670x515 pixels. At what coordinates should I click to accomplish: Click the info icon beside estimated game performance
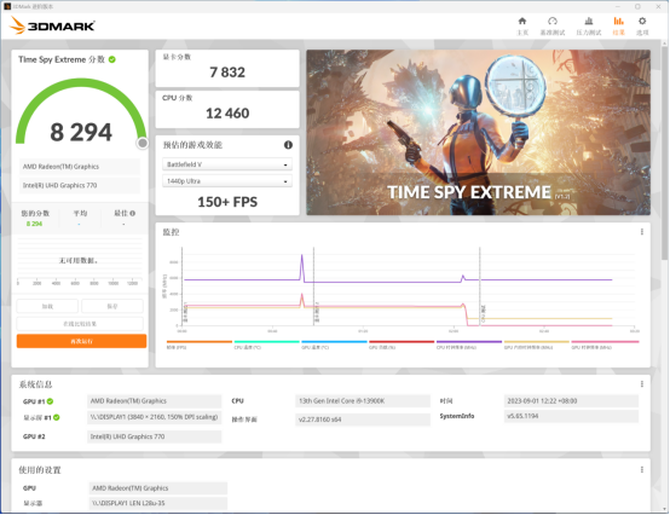pyautogui.click(x=288, y=145)
